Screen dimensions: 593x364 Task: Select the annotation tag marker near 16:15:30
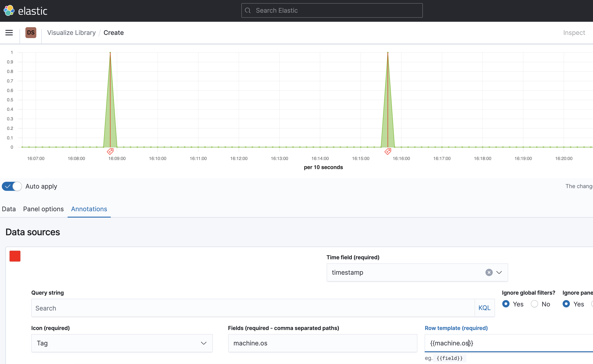point(388,151)
